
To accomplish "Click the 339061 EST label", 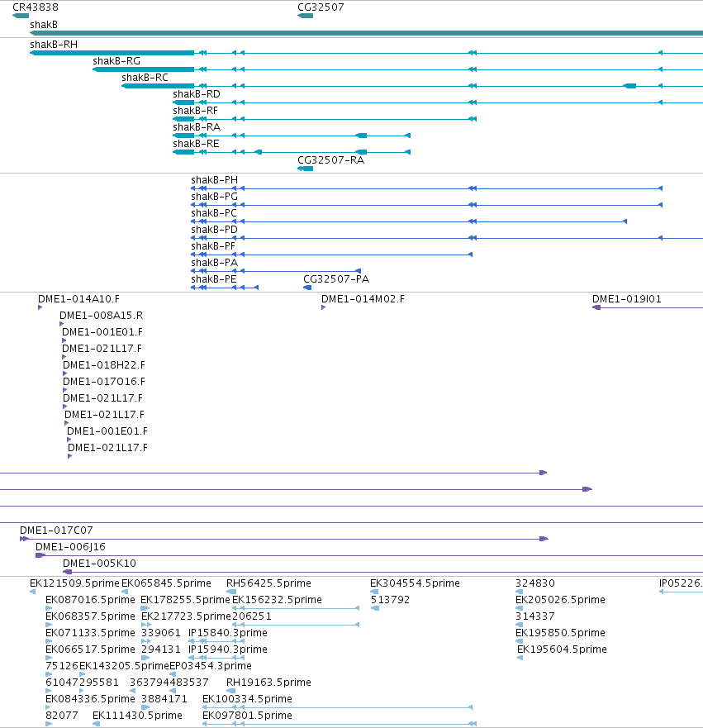I will 161,633.
